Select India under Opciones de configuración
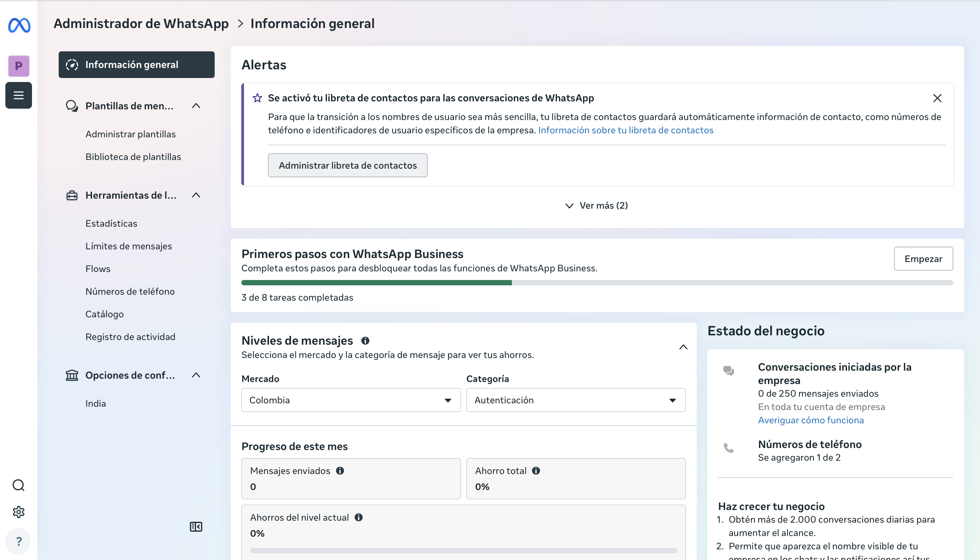The image size is (980, 560). click(95, 403)
